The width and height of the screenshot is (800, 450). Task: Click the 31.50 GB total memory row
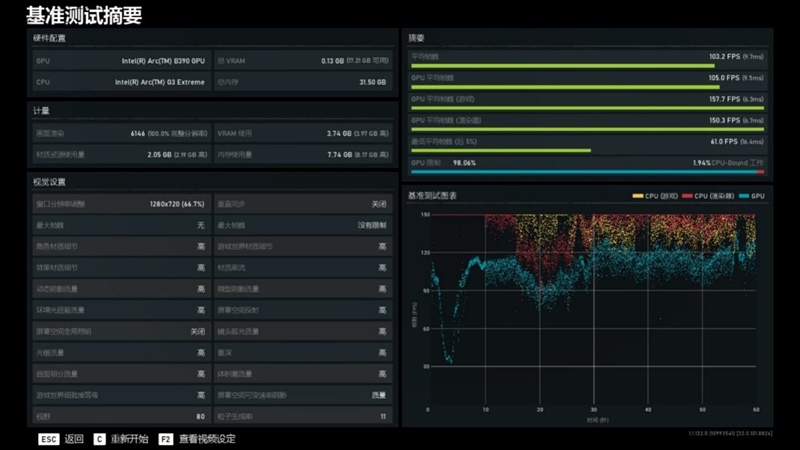point(303,82)
